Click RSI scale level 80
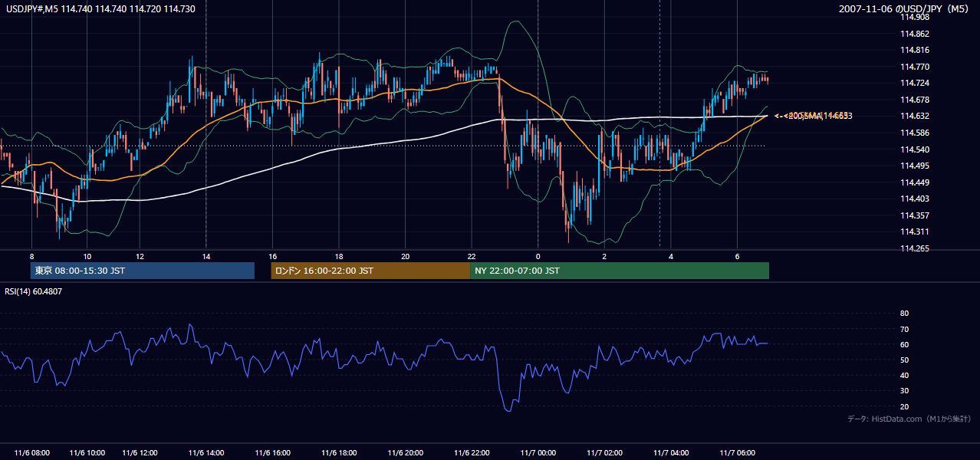The image size is (980, 460). click(x=904, y=314)
